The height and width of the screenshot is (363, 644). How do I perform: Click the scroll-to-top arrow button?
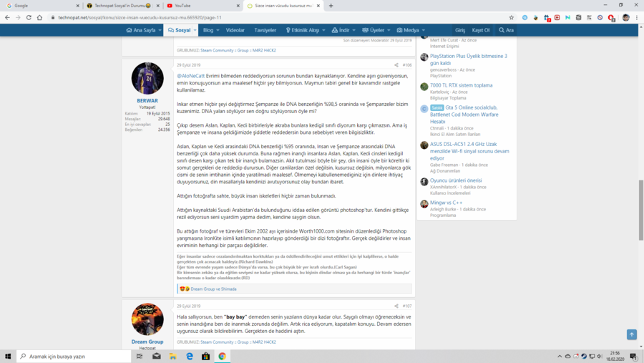[632, 334]
